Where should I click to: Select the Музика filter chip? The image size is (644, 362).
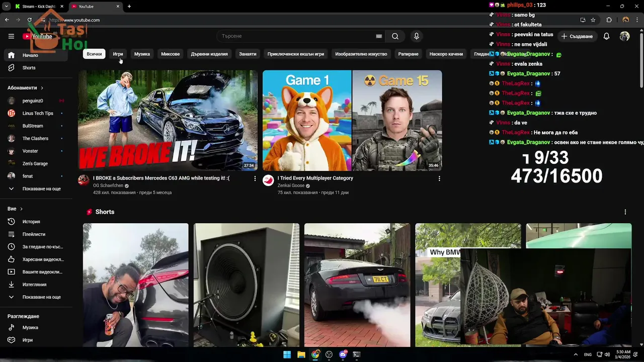point(142,54)
